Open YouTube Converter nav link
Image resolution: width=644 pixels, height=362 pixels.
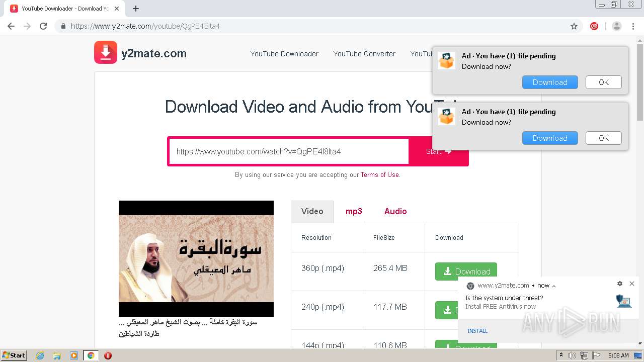point(364,54)
